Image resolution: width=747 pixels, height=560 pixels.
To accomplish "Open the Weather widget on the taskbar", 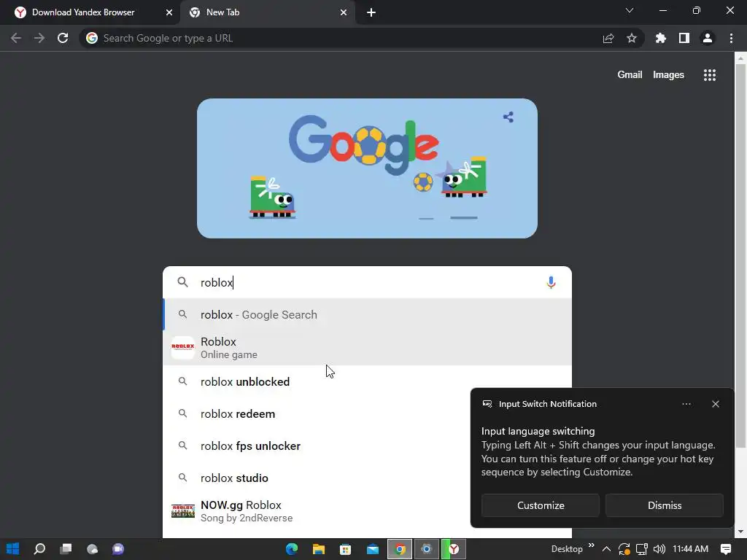I will (x=93, y=549).
